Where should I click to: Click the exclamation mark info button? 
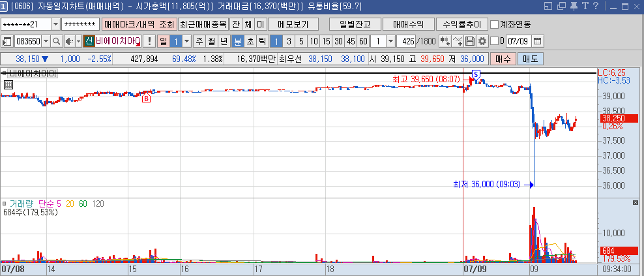pos(149,41)
